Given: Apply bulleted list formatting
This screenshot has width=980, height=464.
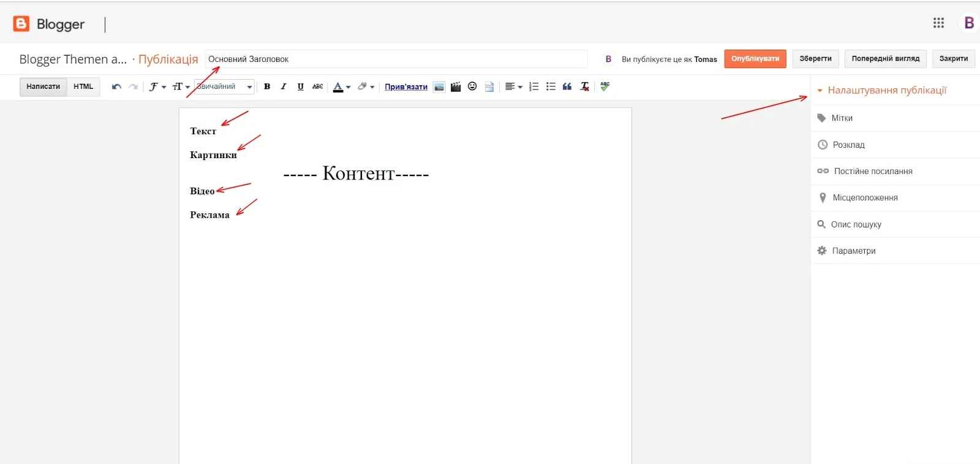Looking at the screenshot, I should point(551,86).
